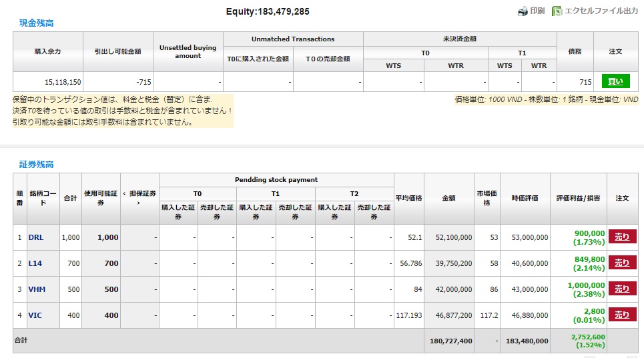Click the 評価利益/損害 column header
This screenshot has height=358, width=644.
coord(578,199)
